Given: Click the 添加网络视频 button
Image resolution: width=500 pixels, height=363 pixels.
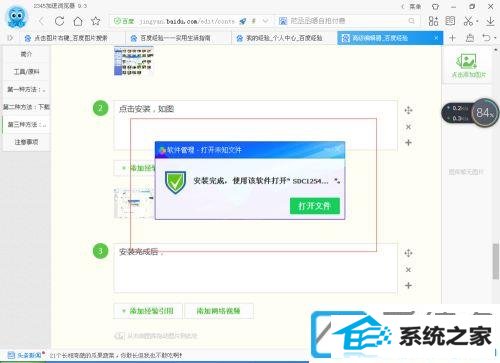Looking at the screenshot, I should pos(218,311).
